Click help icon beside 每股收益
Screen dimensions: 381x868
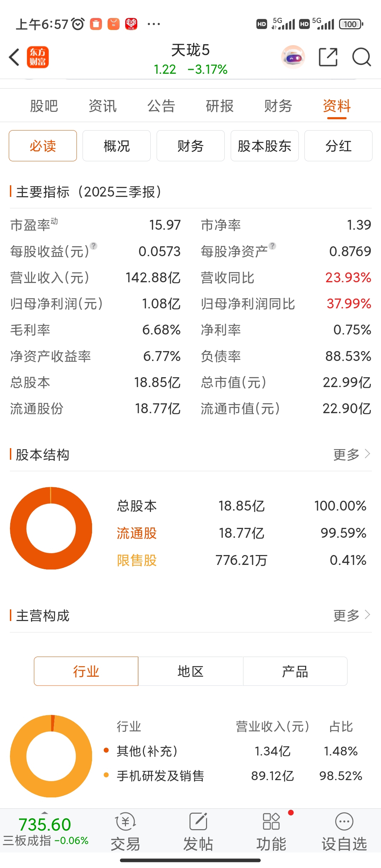point(93,246)
